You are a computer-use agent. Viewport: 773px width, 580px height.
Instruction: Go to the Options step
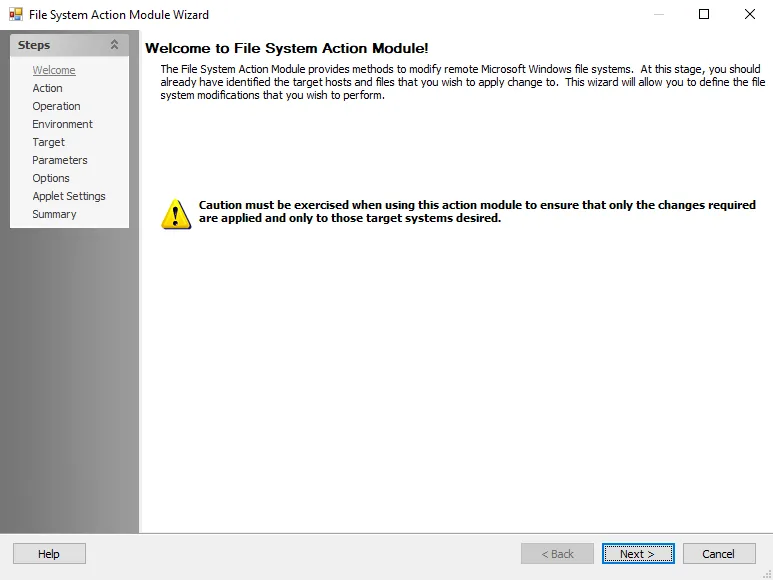click(51, 178)
